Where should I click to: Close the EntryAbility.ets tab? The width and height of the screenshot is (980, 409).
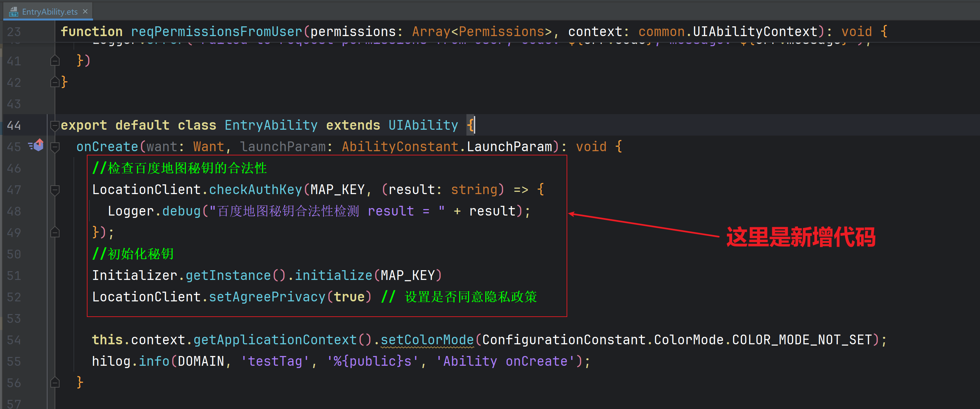click(x=85, y=11)
